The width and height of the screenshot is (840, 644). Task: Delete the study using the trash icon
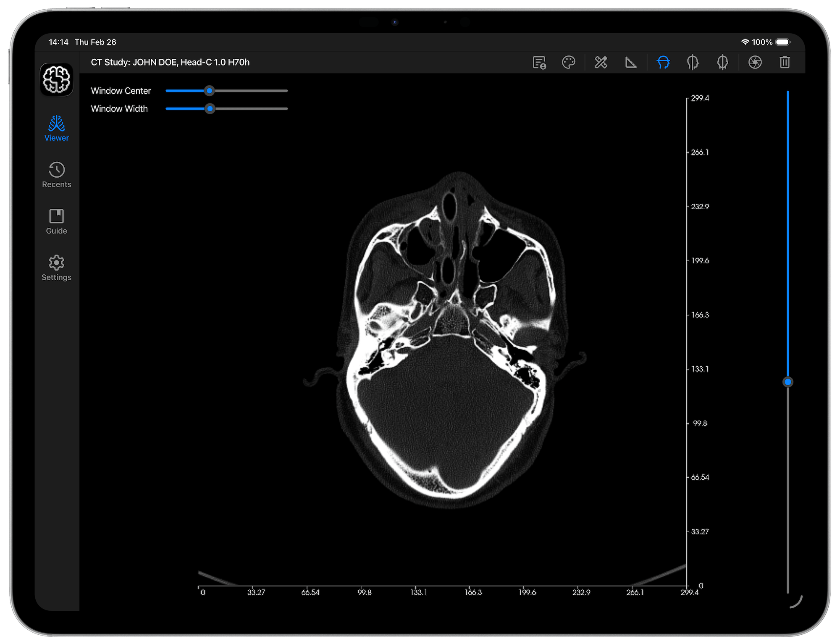pos(785,63)
